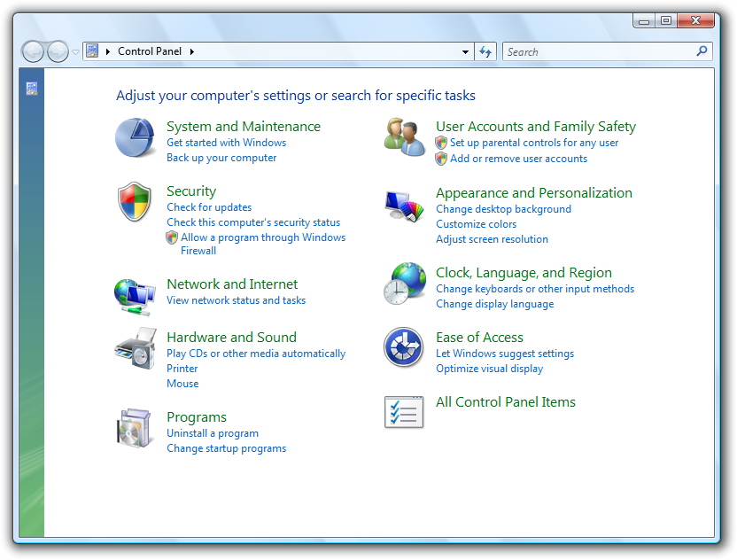Image resolution: width=737 pixels, height=560 pixels.
Task: Click the Clock, Language, and Region globe icon
Action: 405,283
